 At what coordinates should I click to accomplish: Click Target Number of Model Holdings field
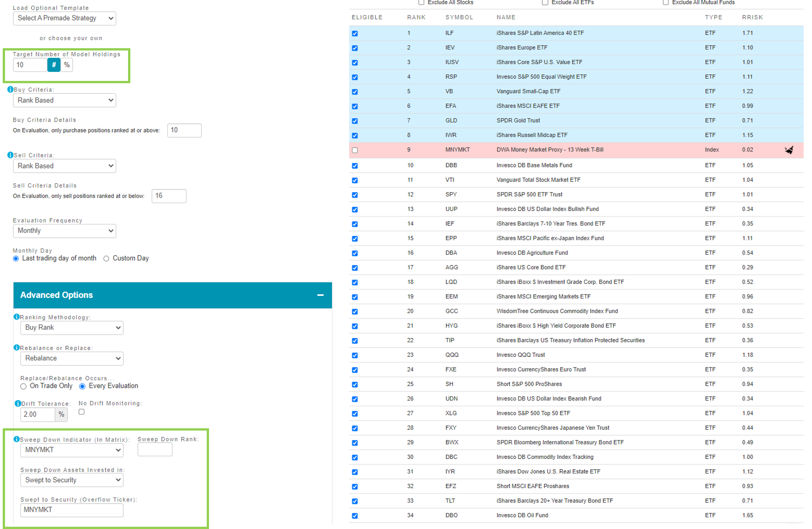[30, 65]
